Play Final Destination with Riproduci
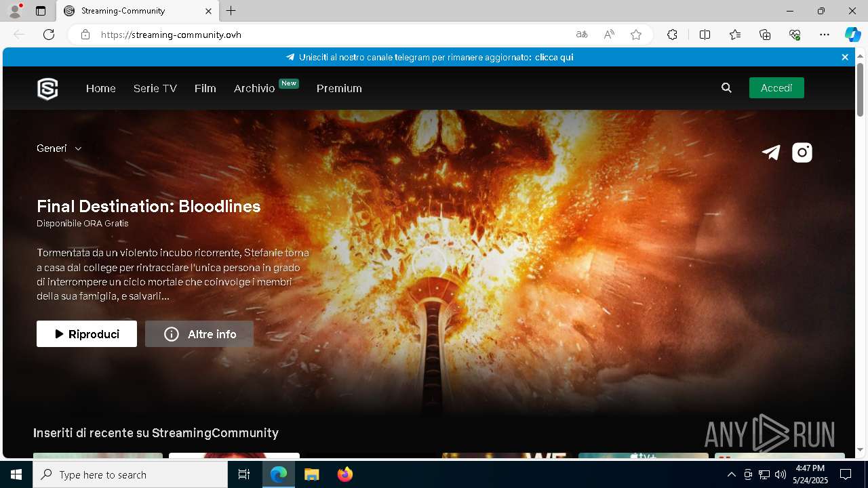 click(x=87, y=334)
